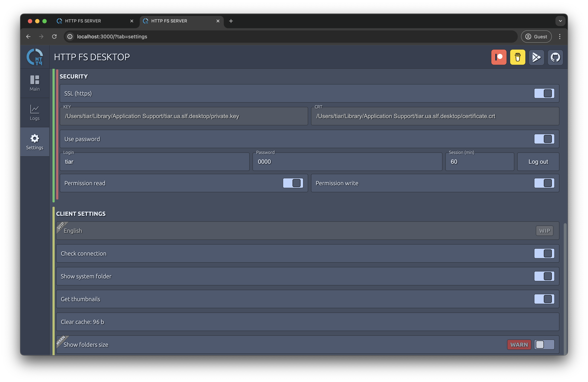
Task: Switch to the first HTTP FS SERVER tab
Action: [95, 21]
